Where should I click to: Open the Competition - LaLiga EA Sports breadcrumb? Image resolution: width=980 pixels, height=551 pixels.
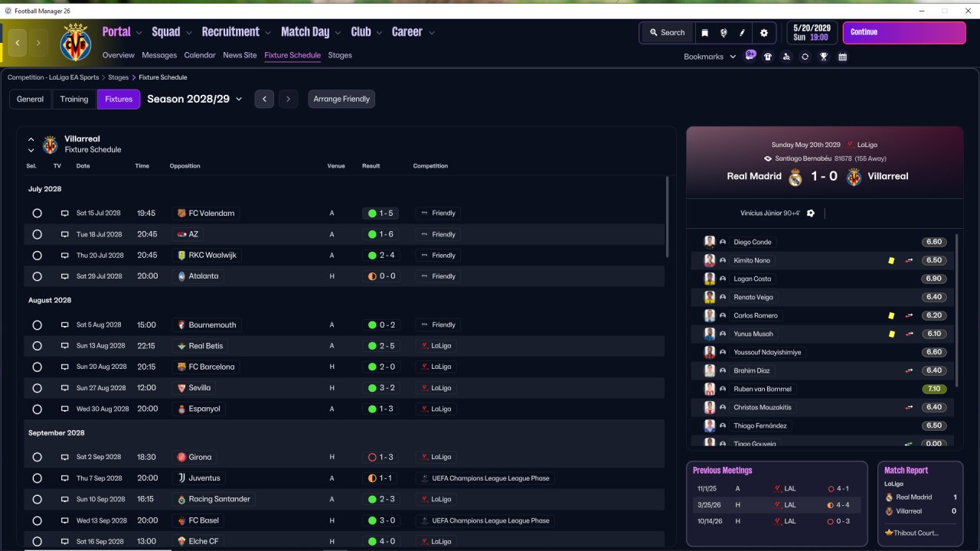pyautogui.click(x=54, y=77)
